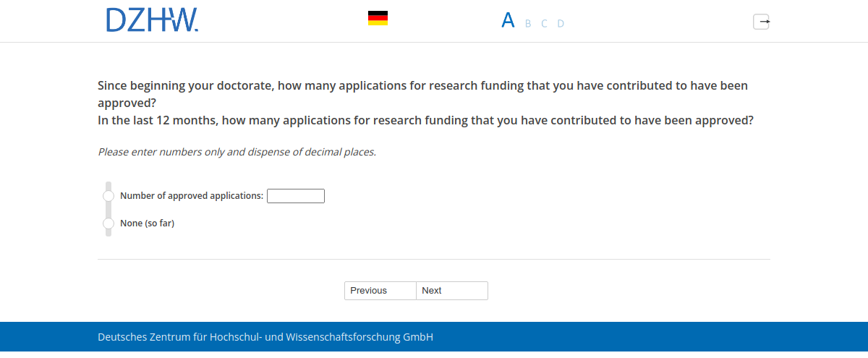868x358 pixels.
Task: Select font size option D
Action: pyautogui.click(x=561, y=24)
